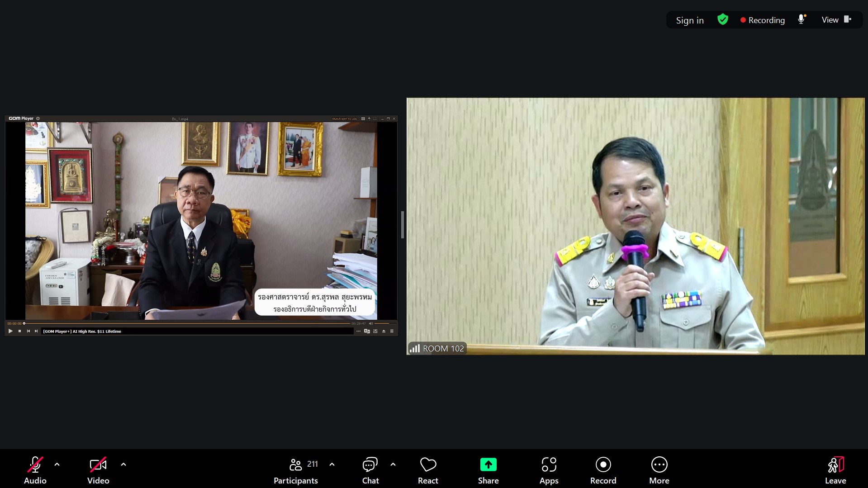Expand the video options chevron
The image size is (868, 488).
(x=123, y=464)
